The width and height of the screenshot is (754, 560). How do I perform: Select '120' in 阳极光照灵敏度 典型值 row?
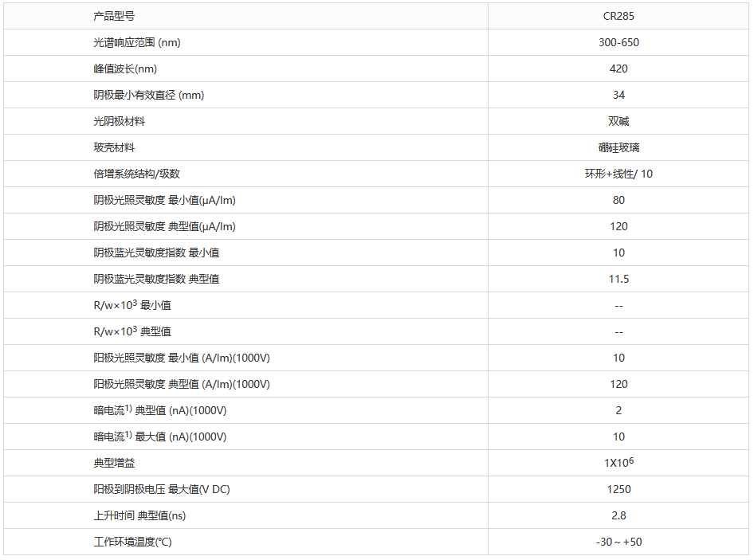[x=619, y=384]
